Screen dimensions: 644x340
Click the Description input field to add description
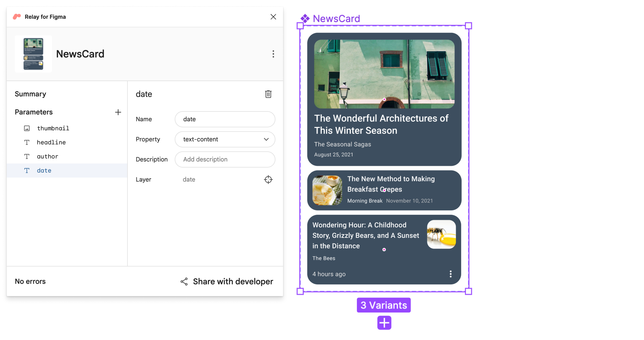click(225, 159)
